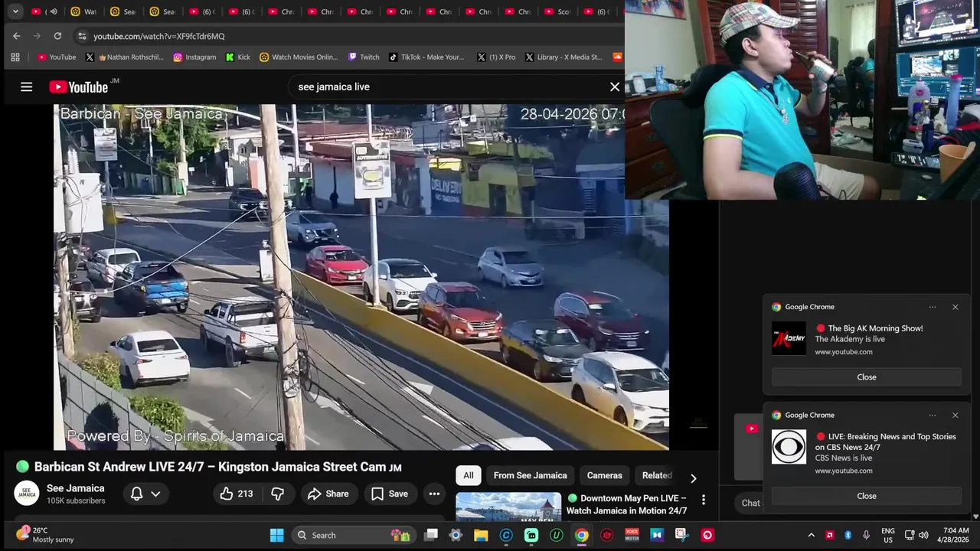Image resolution: width=980 pixels, height=551 pixels.
Task: Open the CBS News breaking news notification
Action: pyautogui.click(x=867, y=452)
